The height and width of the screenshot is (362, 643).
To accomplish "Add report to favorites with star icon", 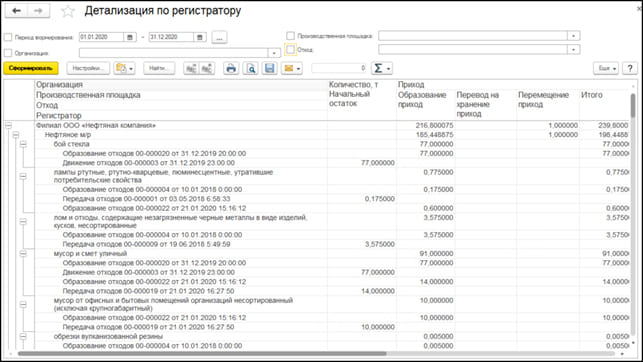I will (68, 11).
